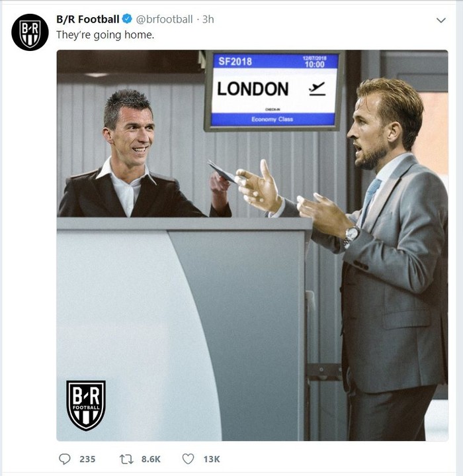
Task: Click the retweet arrows icon
Action: pos(126,458)
